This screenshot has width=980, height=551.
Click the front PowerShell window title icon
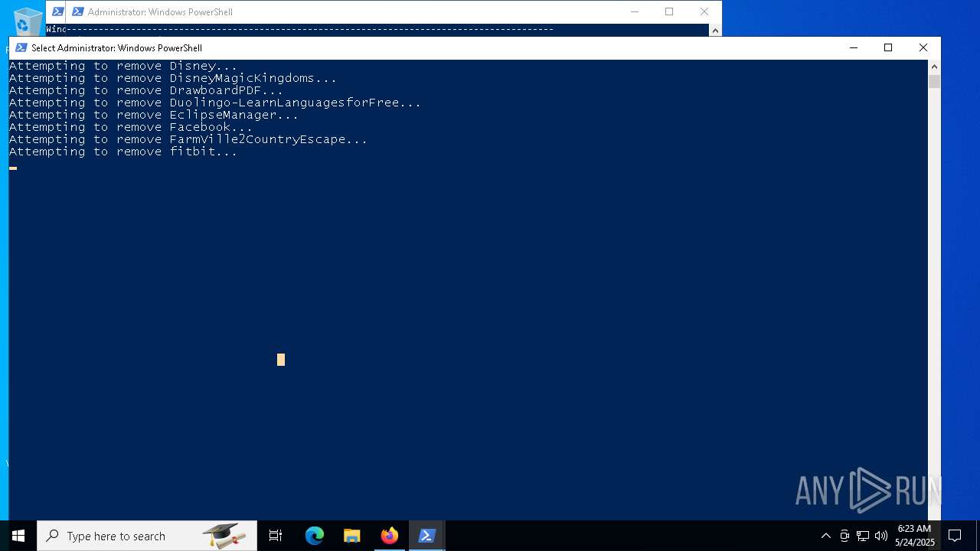click(21, 47)
